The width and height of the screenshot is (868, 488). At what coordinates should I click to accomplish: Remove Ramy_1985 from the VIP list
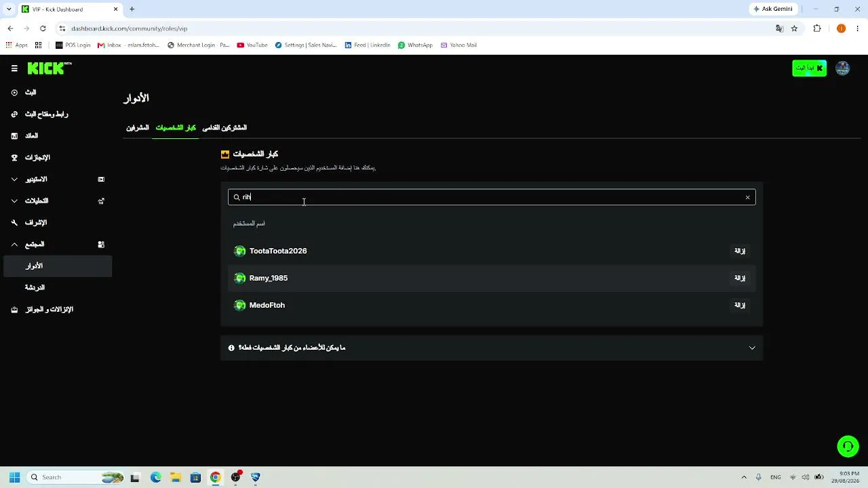click(x=740, y=278)
